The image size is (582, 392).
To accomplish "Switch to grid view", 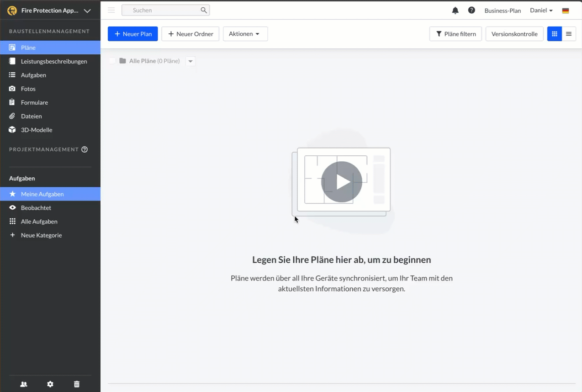I will coord(554,34).
